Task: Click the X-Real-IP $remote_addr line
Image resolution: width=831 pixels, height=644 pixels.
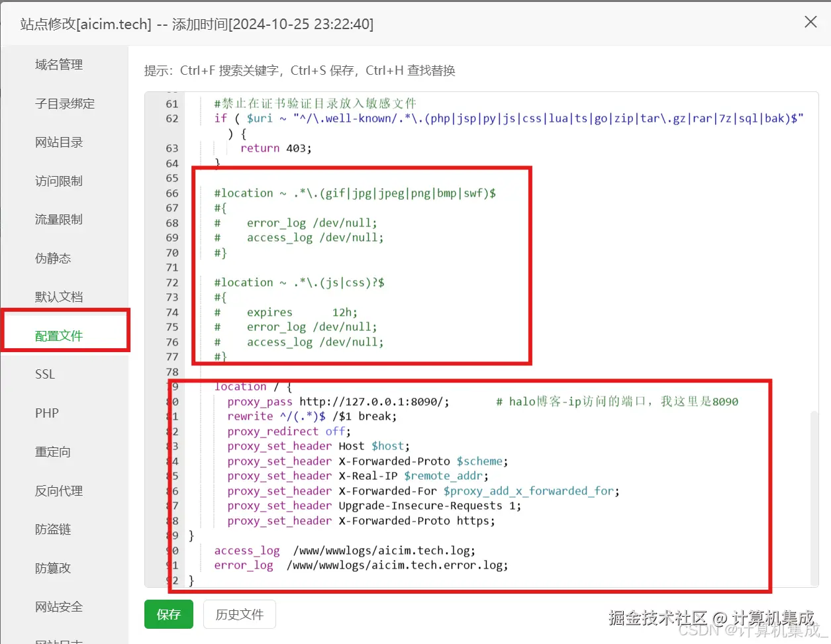Action: [358, 476]
